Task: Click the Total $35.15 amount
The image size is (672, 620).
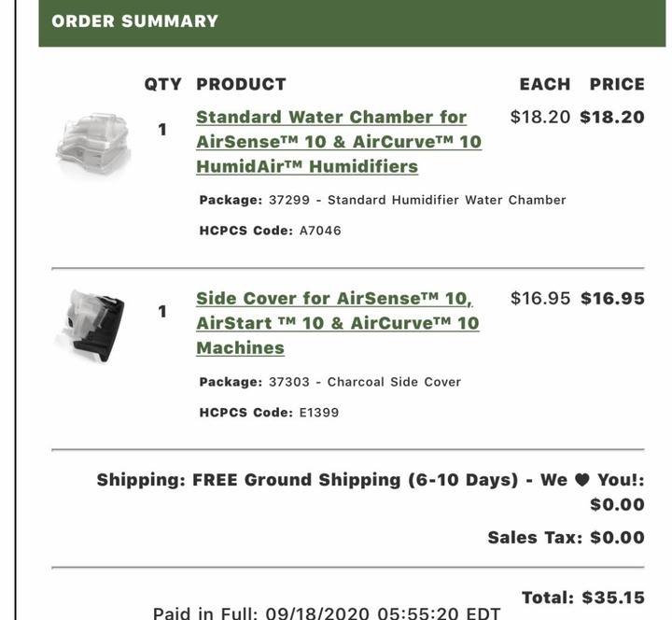Action: (x=582, y=598)
